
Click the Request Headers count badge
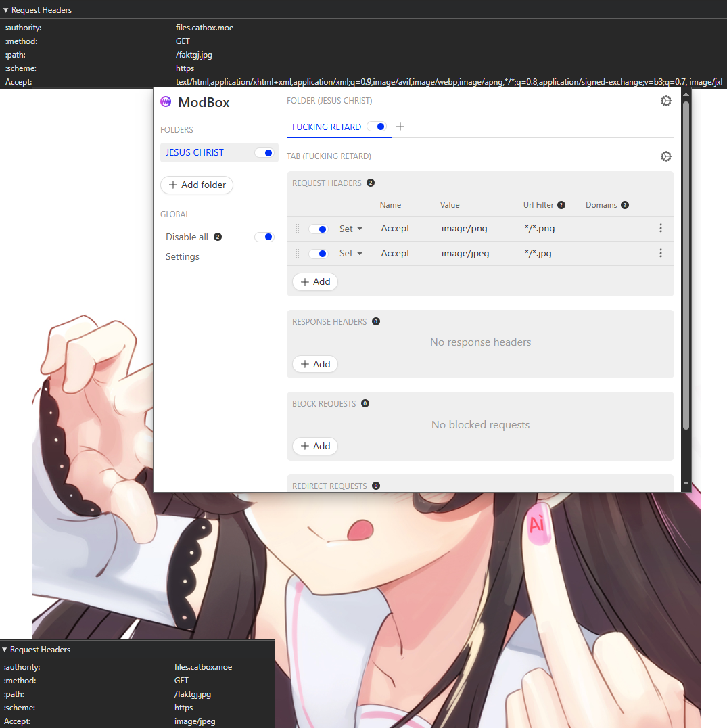(x=370, y=183)
